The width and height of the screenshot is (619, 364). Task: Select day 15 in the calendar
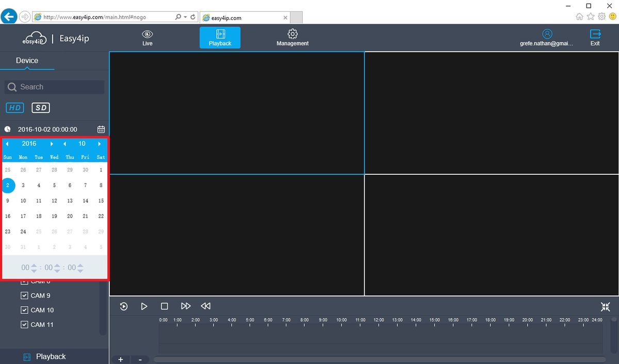click(101, 201)
